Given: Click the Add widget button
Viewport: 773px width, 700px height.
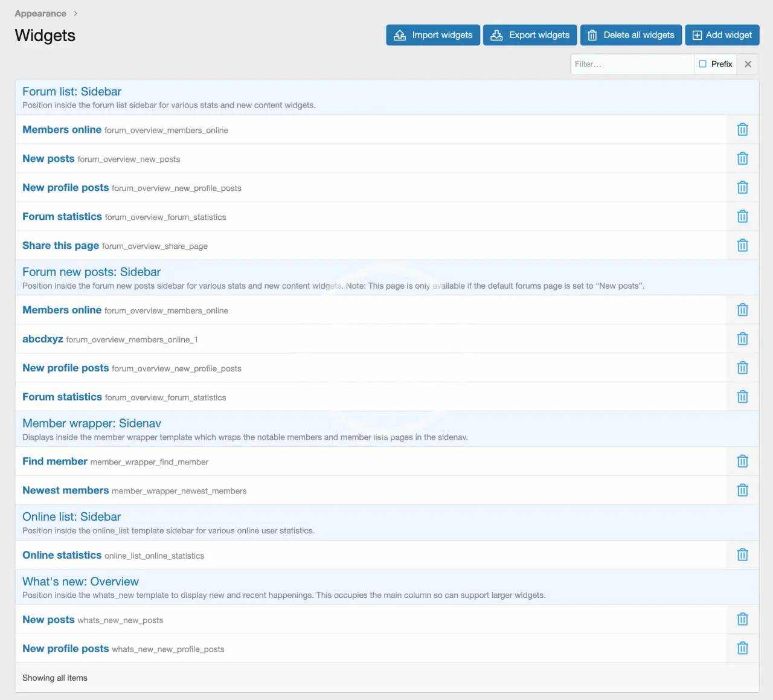Looking at the screenshot, I should 722,35.
